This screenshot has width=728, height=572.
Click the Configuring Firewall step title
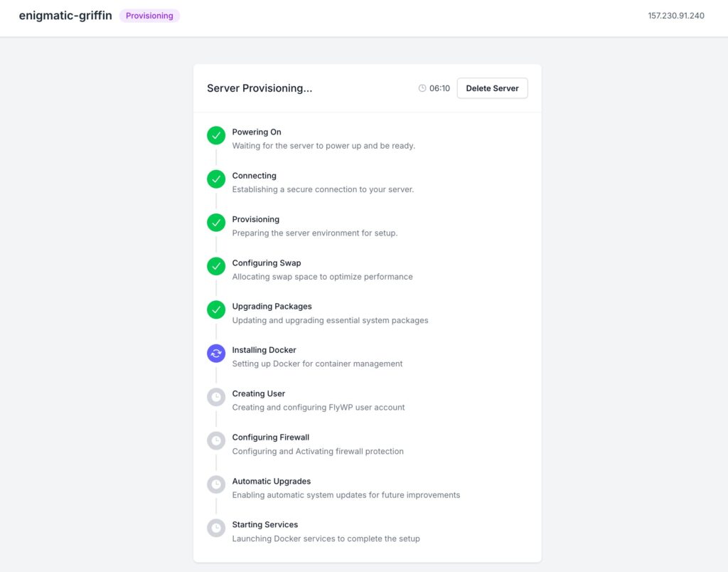click(270, 437)
